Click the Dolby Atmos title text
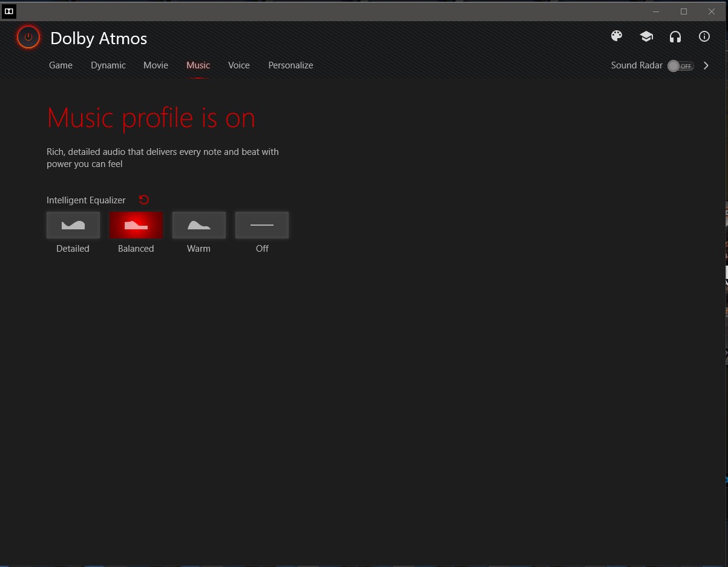728x567 pixels. click(99, 39)
